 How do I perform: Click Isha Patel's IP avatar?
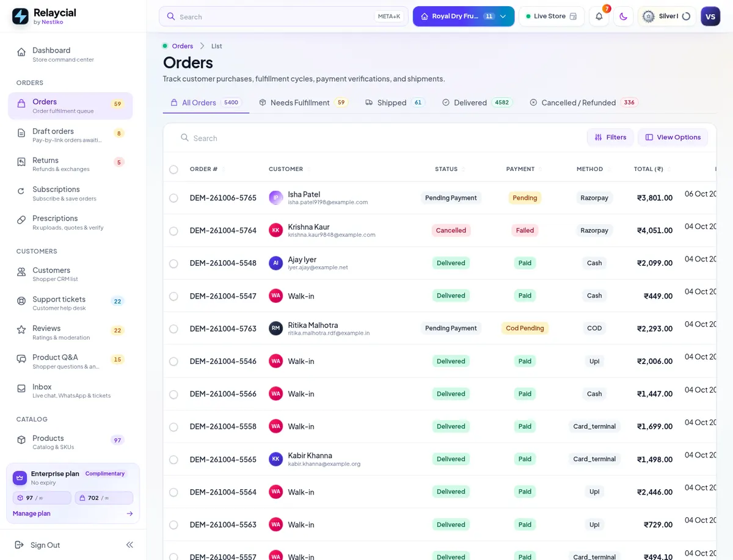point(275,198)
